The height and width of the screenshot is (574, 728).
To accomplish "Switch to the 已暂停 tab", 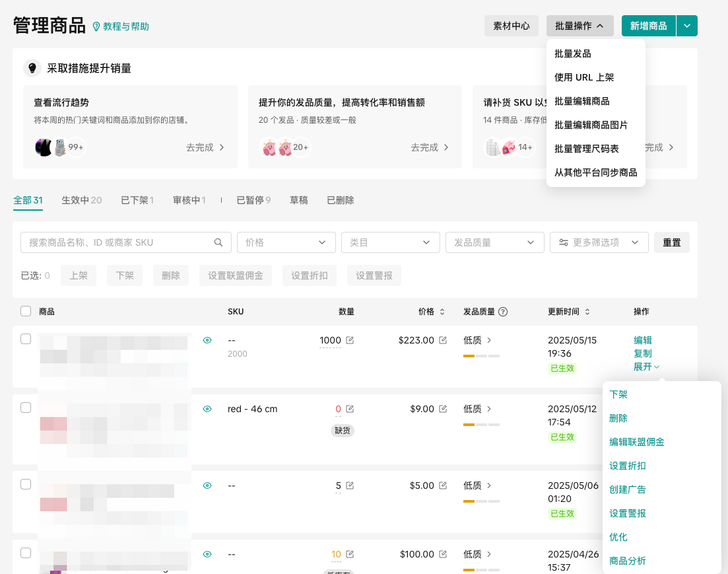I will click(x=253, y=200).
